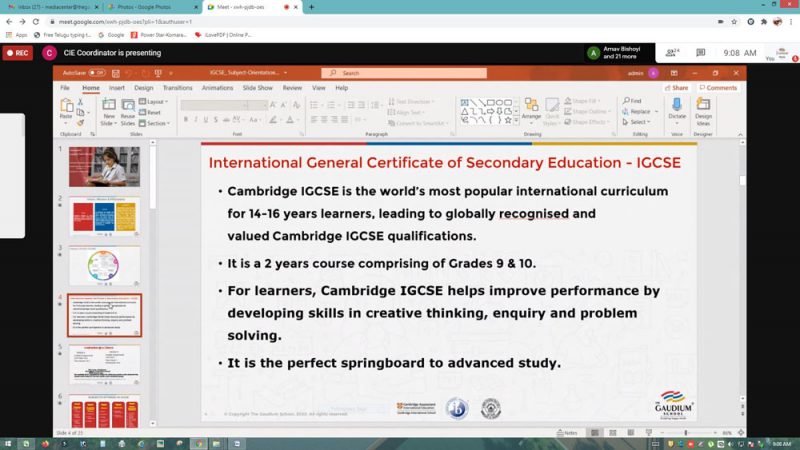The image size is (800, 450).
Task: Click the Save icon in title bar
Action: click(116, 73)
